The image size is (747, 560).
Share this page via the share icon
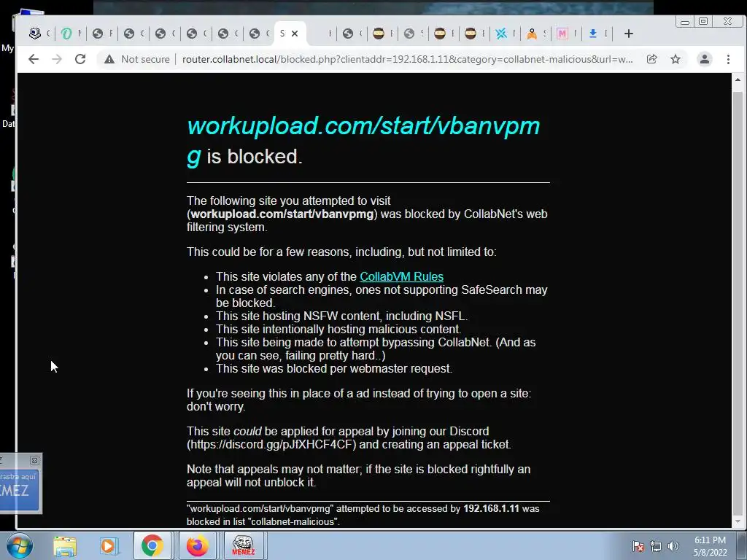[x=651, y=59]
